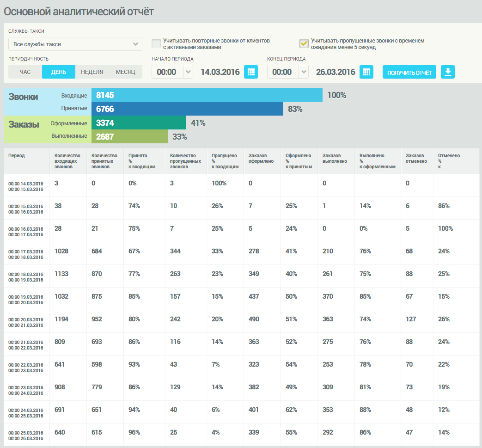Screen dimensions: 482x448
Task: Open the start date calendar picker
Action: coord(251,72)
